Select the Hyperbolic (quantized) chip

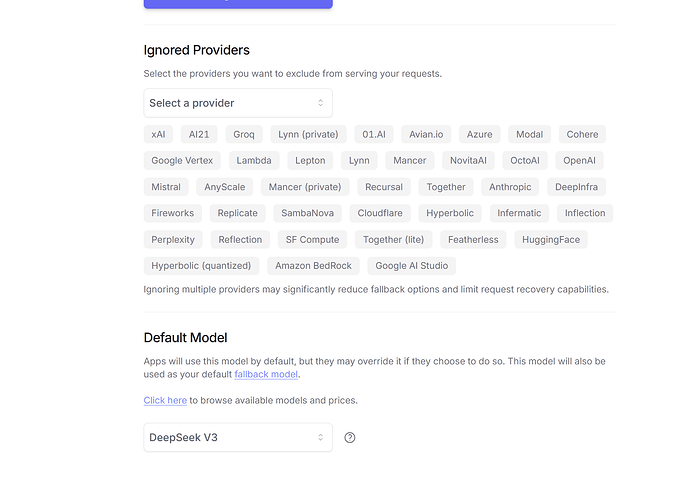[x=201, y=266]
